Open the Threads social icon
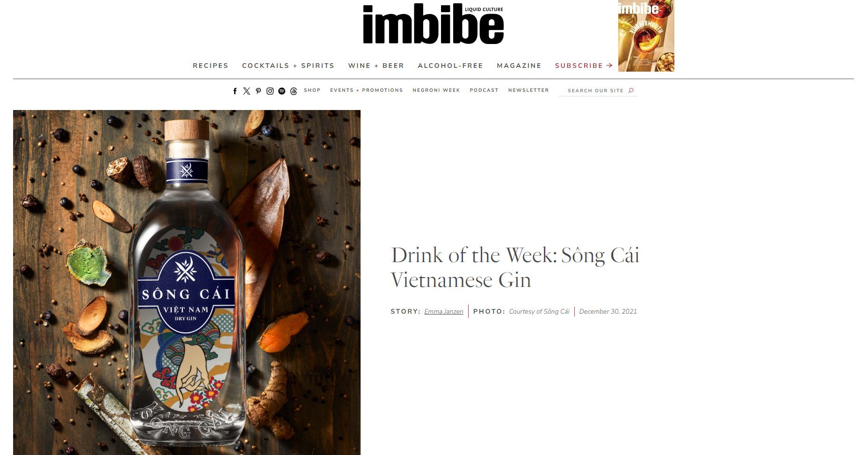This screenshot has height=455, width=868. pos(293,91)
